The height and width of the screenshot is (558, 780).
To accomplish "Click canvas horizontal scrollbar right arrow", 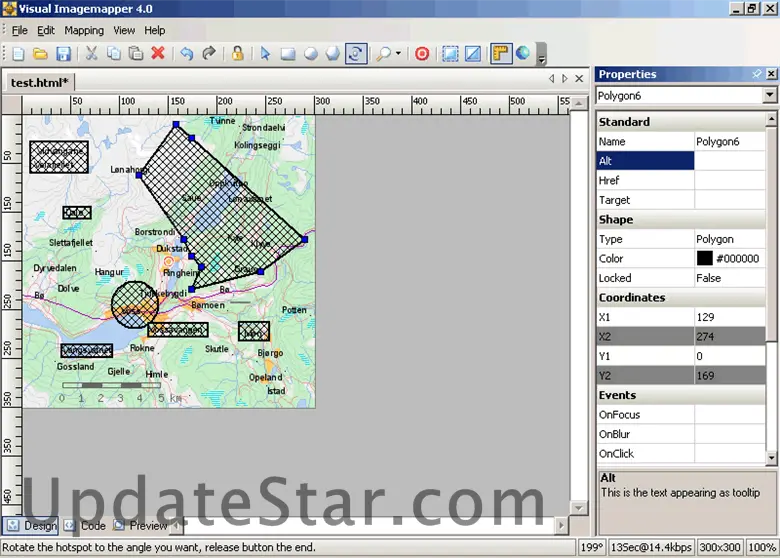I will (562, 525).
